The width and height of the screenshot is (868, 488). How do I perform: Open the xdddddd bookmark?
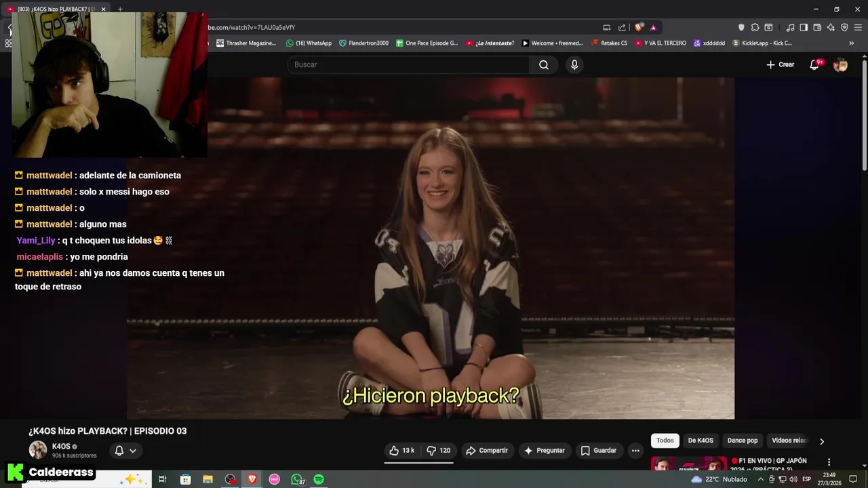coord(709,43)
